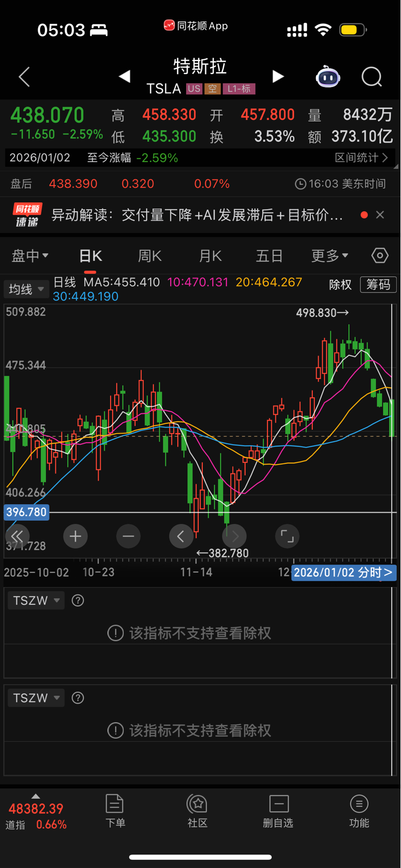Open help icon beside second TSZW

(78, 698)
